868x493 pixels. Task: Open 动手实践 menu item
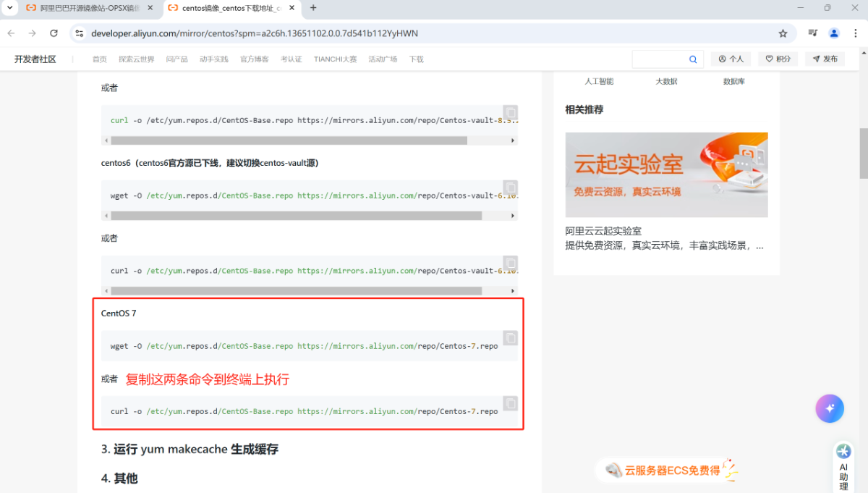point(214,59)
